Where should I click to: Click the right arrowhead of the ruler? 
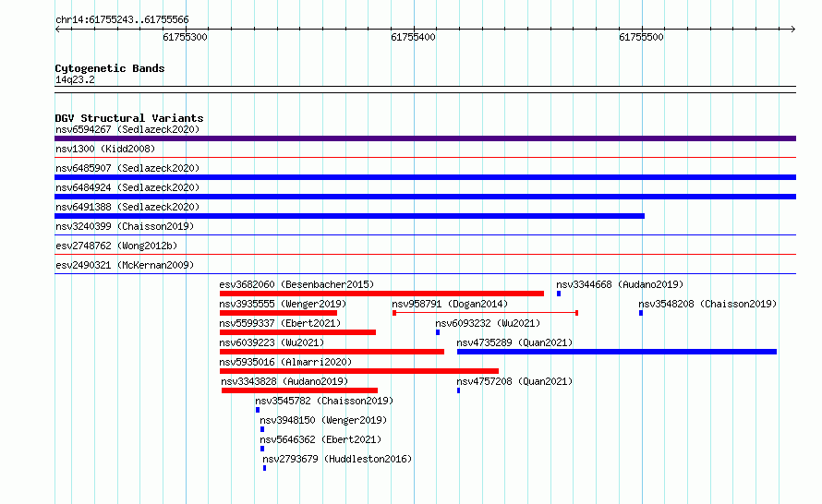point(792,30)
